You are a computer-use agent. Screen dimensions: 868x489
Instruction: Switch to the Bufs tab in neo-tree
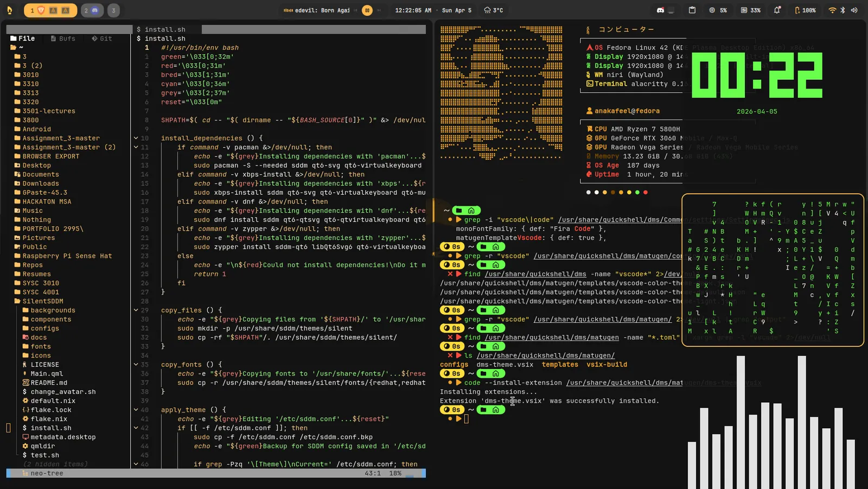[x=63, y=39]
